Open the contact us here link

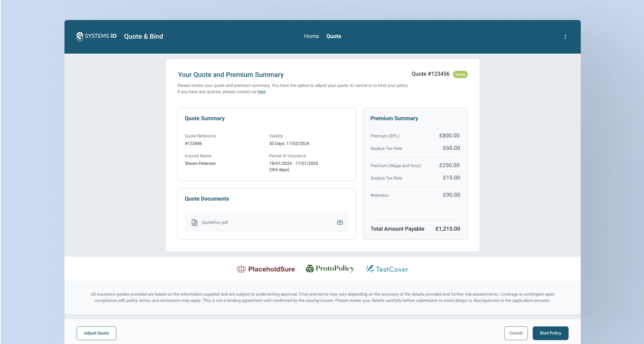pos(261,91)
